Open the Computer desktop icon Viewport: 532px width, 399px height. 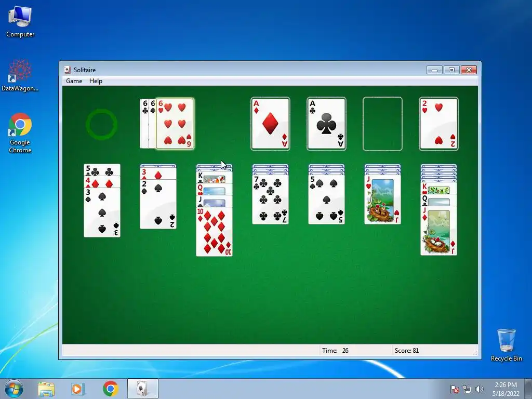(20, 22)
